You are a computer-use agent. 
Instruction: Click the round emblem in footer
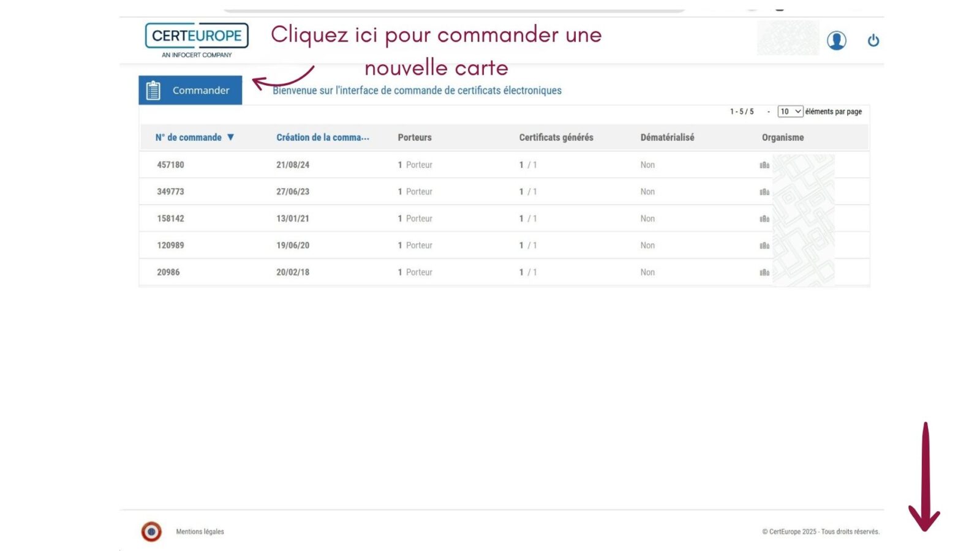[151, 531]
